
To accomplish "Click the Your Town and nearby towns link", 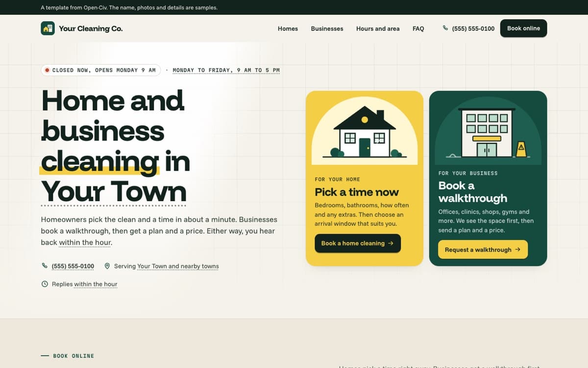I will (x=178, y=266).
